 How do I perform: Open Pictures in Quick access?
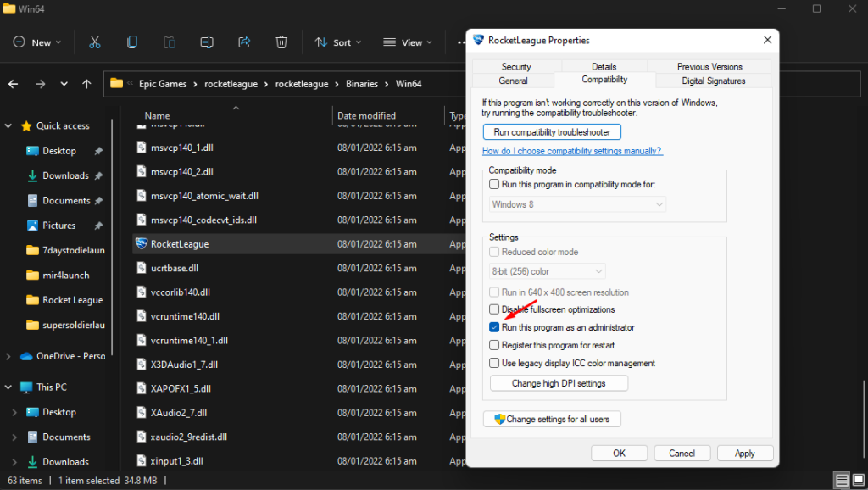58,226
